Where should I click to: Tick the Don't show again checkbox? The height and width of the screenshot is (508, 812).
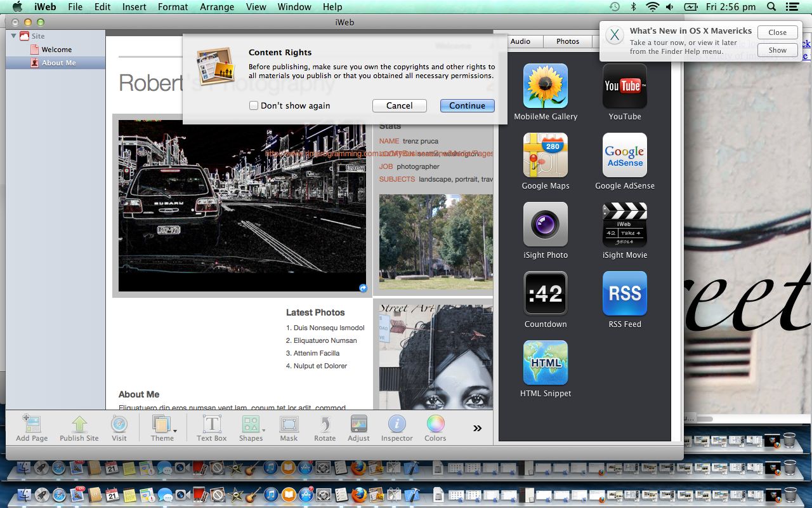coord(254,105)
